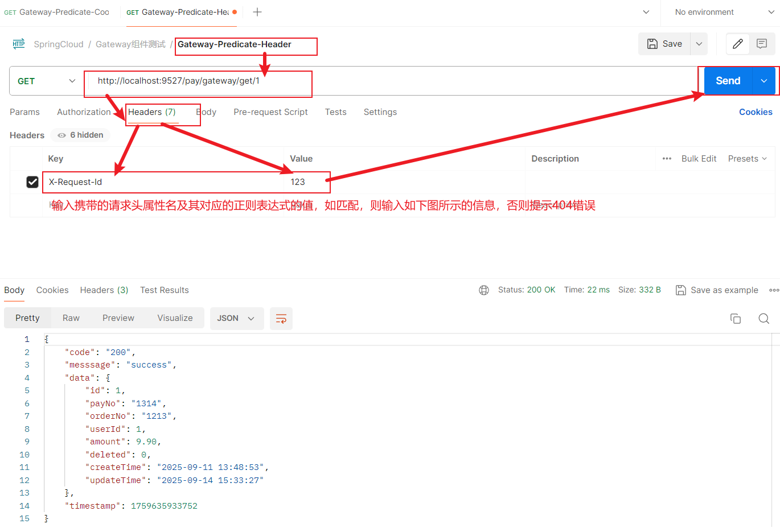Switch to the Params tab
Image resolution: width=780 pixels, height=532 pixels.
(x=24, y=112)
